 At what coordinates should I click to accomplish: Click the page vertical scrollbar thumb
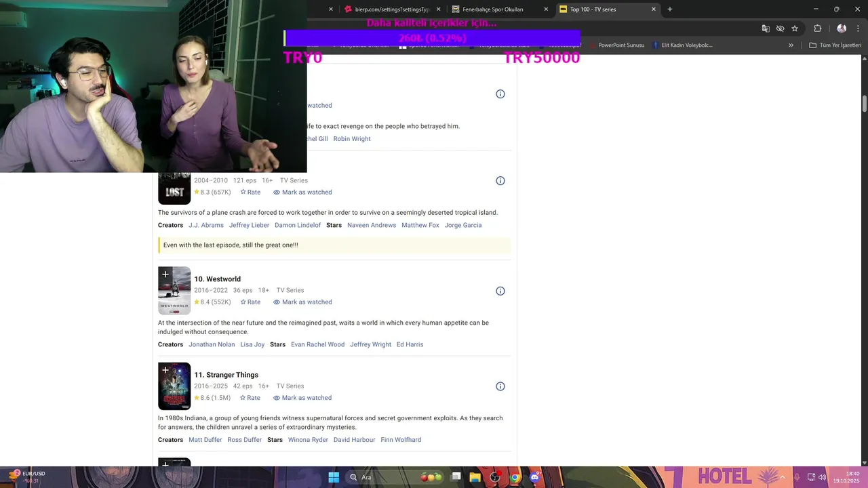(x=865, y=104)
